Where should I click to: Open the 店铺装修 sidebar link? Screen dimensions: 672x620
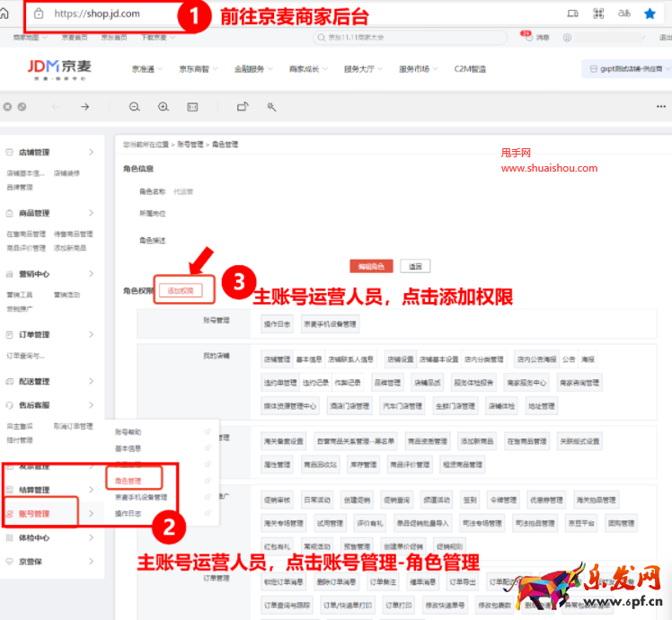(66, 173)
